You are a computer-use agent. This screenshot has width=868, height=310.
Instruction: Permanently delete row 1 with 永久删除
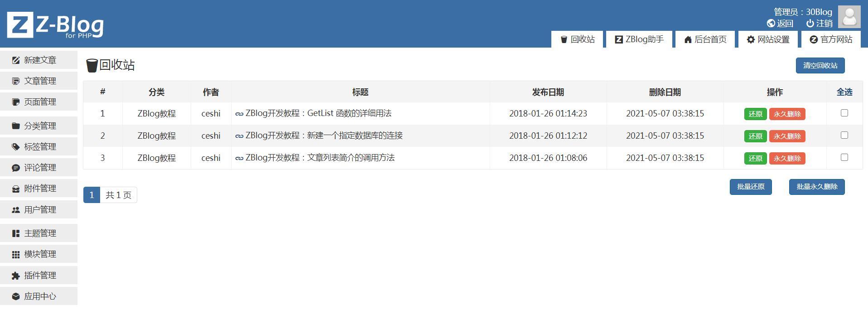coord(787,114)
